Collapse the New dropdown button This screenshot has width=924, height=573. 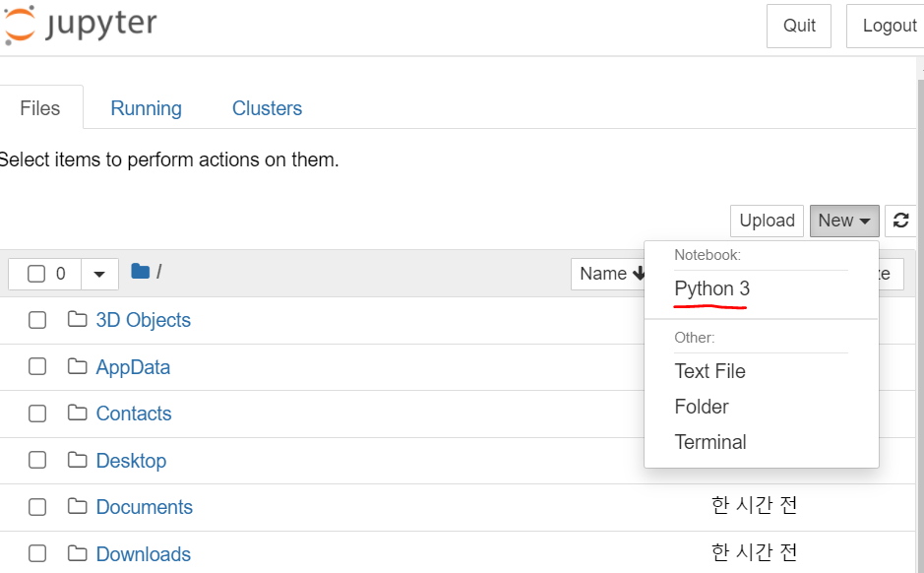point(844,221)
